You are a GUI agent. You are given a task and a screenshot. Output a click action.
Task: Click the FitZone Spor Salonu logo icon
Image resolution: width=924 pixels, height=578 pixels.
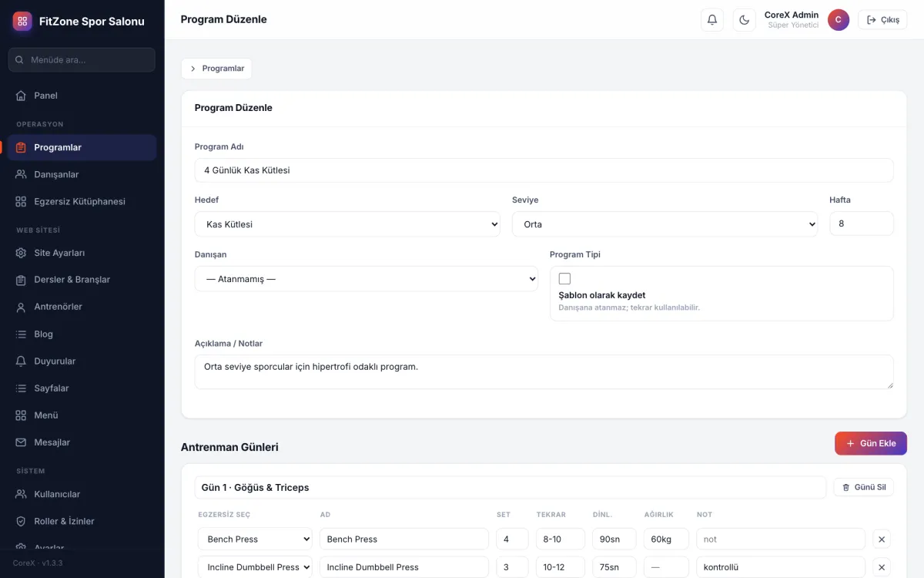point(22,22)
